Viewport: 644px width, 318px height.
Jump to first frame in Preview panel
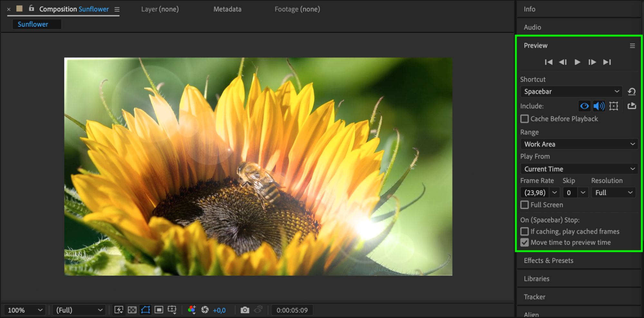pyautogui.click(x=548, y=62)
